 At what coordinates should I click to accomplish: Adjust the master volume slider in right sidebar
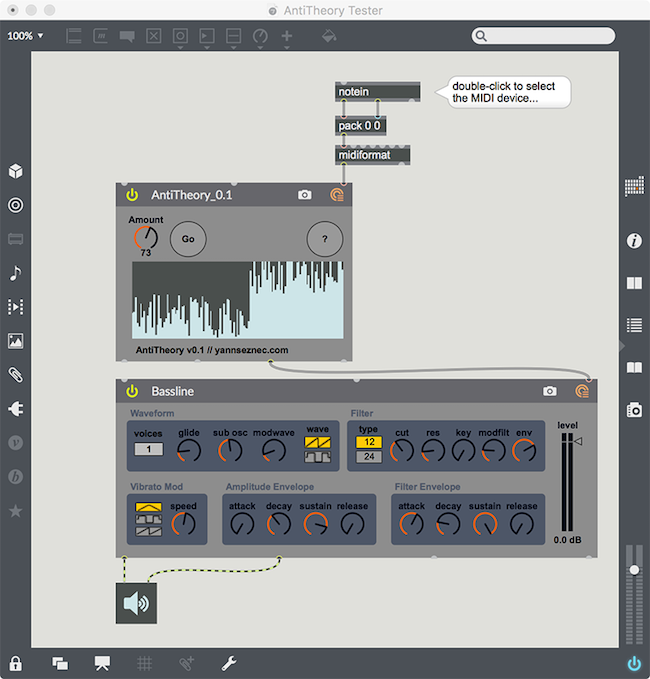click(634, 570)
